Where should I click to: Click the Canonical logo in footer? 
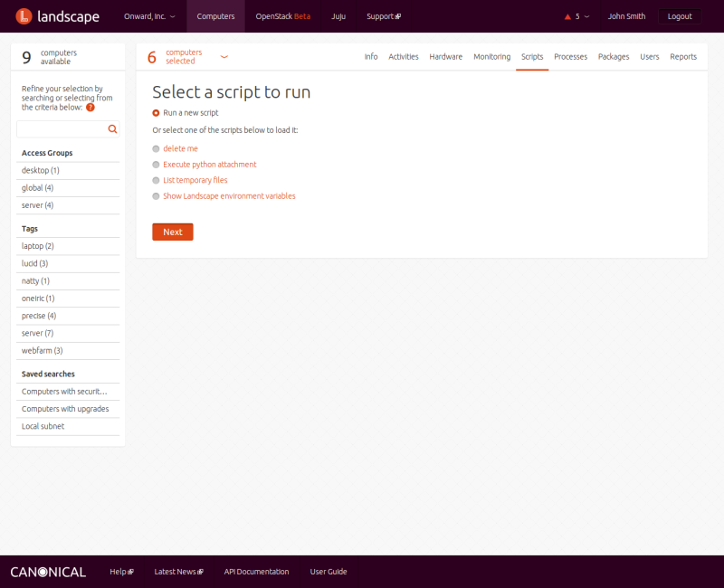click(x=48, y=572)
